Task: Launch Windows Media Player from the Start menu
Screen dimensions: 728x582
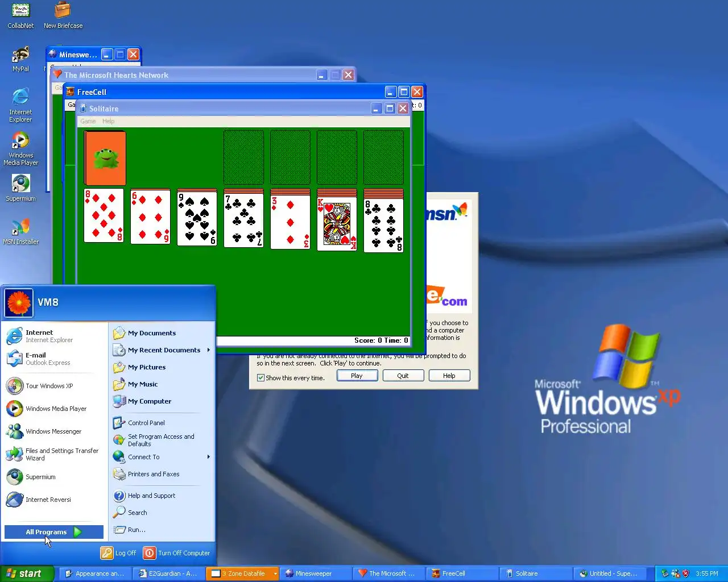Action: pyautogui.click(x=55, y=409)
